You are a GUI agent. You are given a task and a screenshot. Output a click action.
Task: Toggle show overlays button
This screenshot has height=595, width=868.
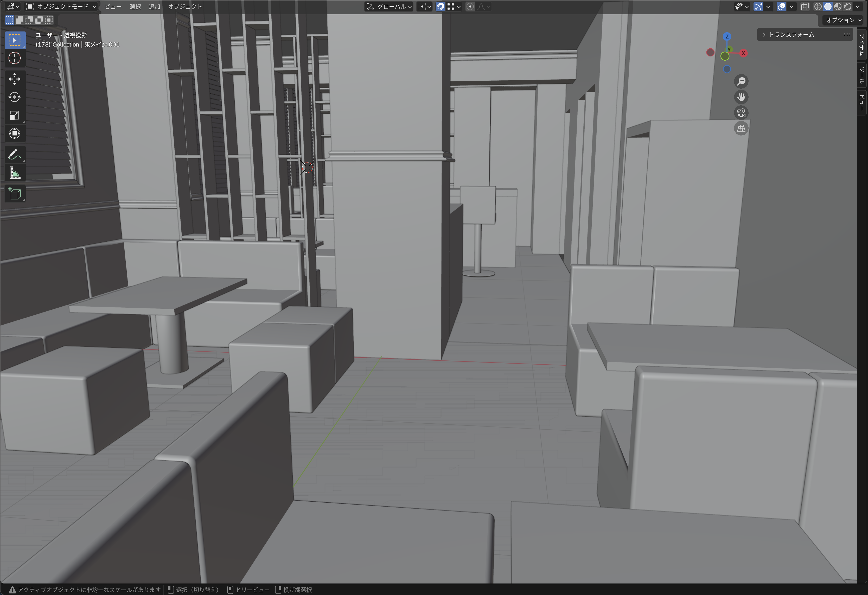coord(781,7)
